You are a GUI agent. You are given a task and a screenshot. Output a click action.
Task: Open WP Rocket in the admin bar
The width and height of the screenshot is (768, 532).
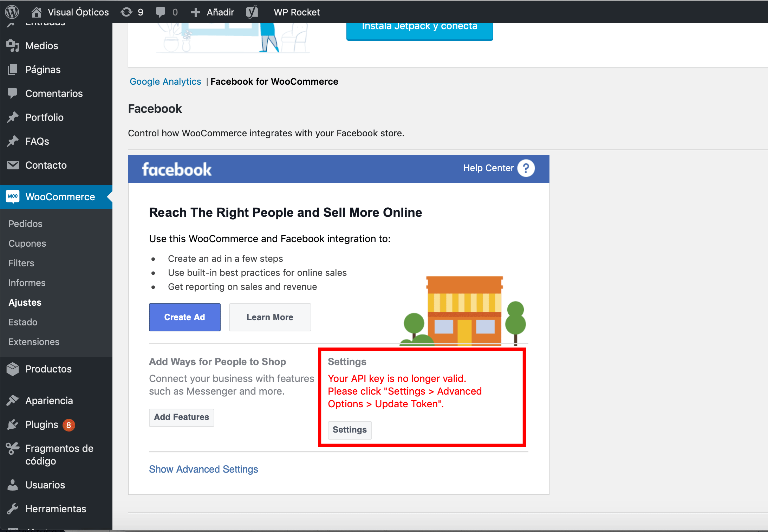297,12
